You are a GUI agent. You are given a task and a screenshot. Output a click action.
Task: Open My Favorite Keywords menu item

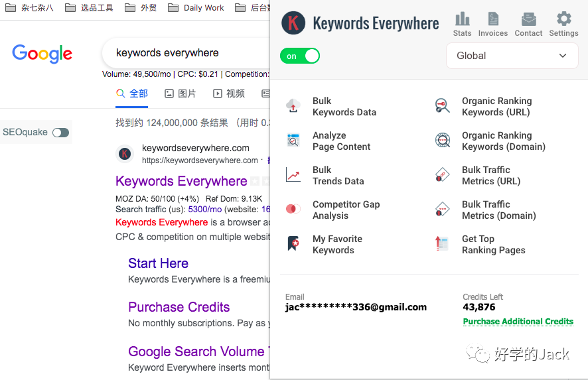(338, 244)
